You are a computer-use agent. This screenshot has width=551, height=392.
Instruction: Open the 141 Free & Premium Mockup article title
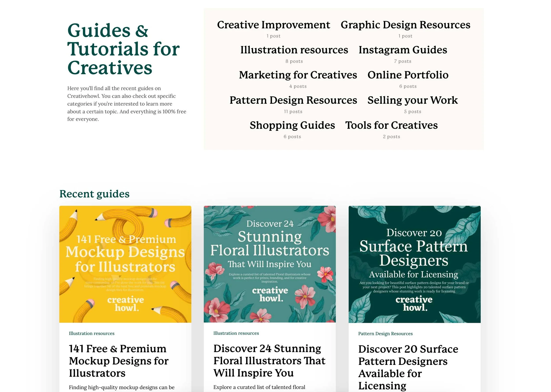pos(119,361)
